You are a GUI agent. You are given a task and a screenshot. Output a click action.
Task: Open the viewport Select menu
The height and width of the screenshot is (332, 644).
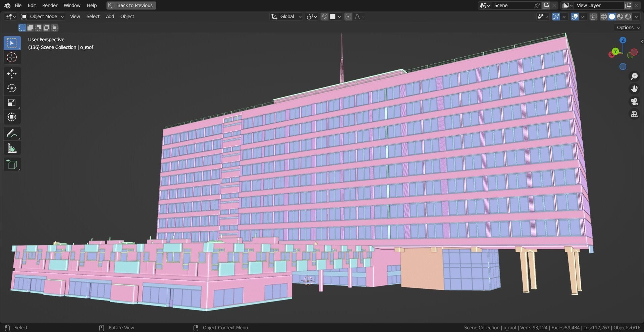(x=93, y=16)
